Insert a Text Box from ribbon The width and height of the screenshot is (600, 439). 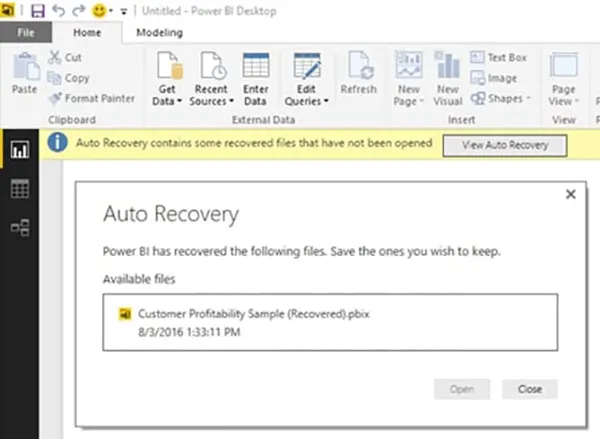point(498,58)
